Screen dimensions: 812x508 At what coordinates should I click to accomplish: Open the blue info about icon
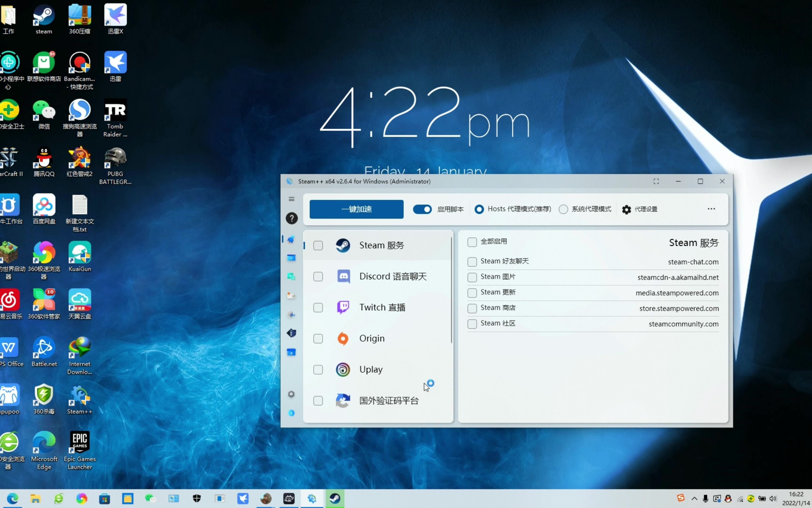(x=291, y=413)
